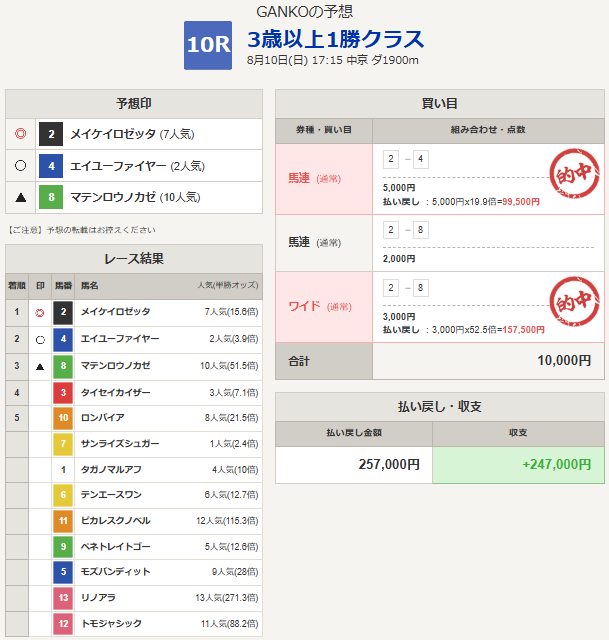
Task: Click the green 8 badge in the レース結果 third-place row
Action: [63, 366]
